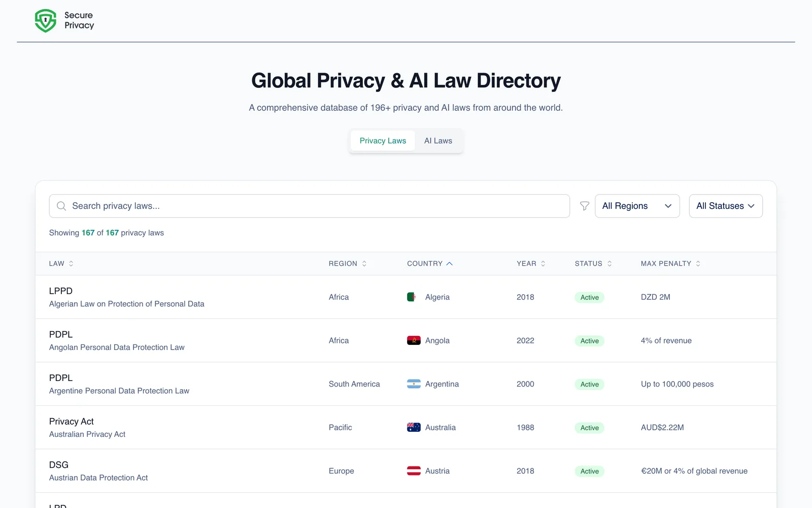Click Active status badge for Argentina
The image size is (812, 508).
click(589, 384)
